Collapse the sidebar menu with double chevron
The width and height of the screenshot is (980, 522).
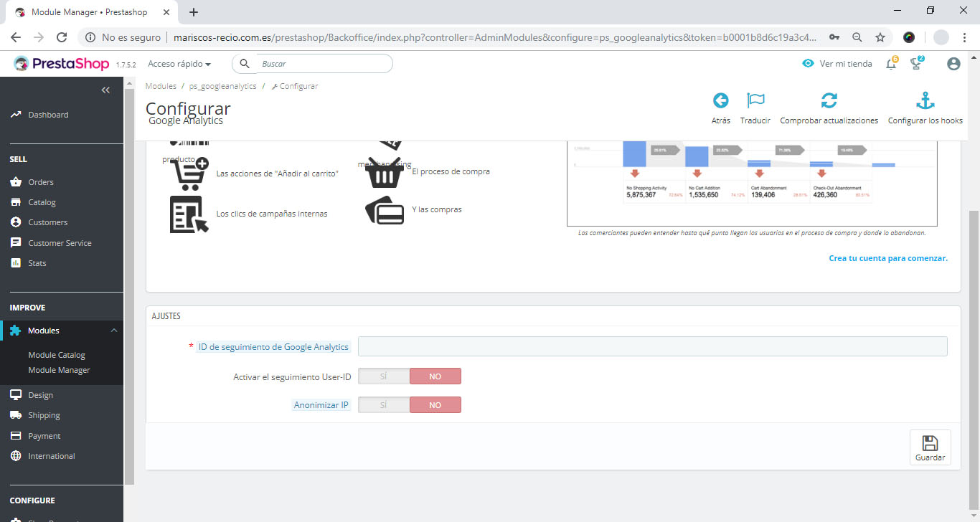(105, 90)
